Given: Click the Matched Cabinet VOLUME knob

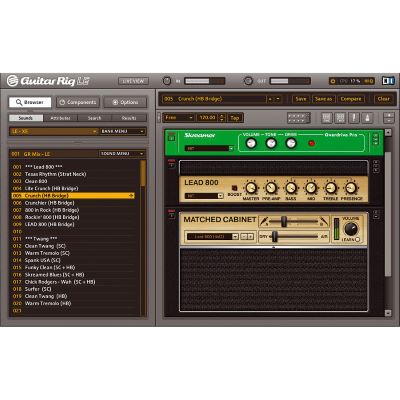Looking at the screenshot, I should click(350, 229).
